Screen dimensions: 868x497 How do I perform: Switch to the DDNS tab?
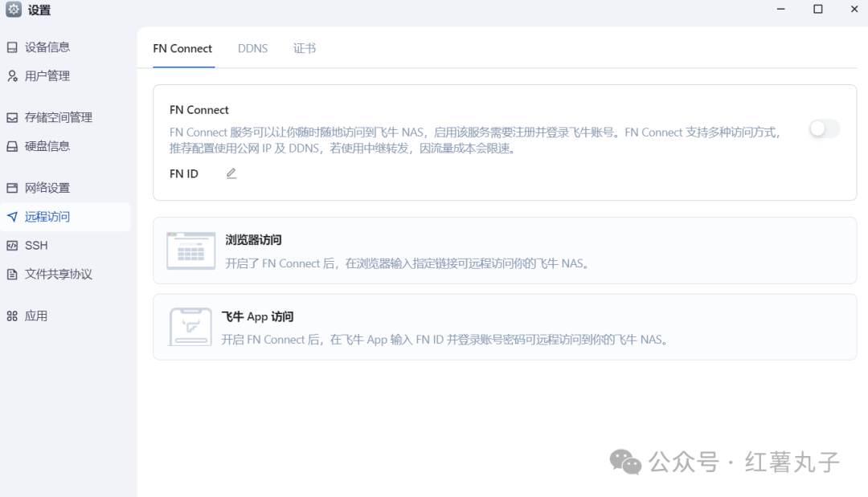point(252,49)
